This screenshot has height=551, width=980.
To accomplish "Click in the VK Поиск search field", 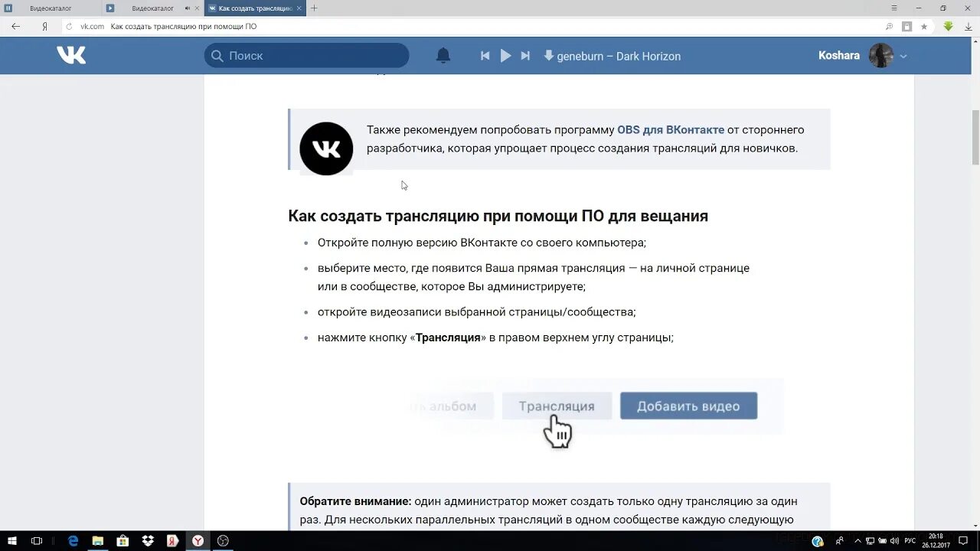I will click(x=306, y=55).
